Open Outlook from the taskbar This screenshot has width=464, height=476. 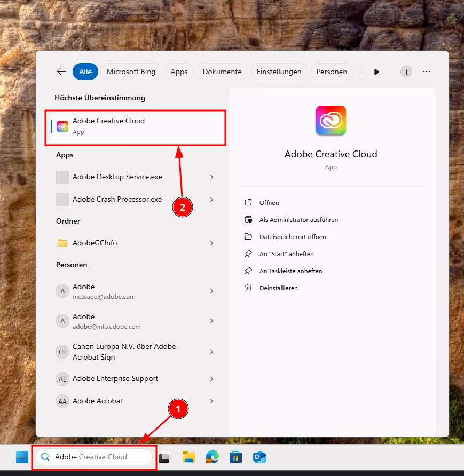pyautogui.click(x=259, y=457)
